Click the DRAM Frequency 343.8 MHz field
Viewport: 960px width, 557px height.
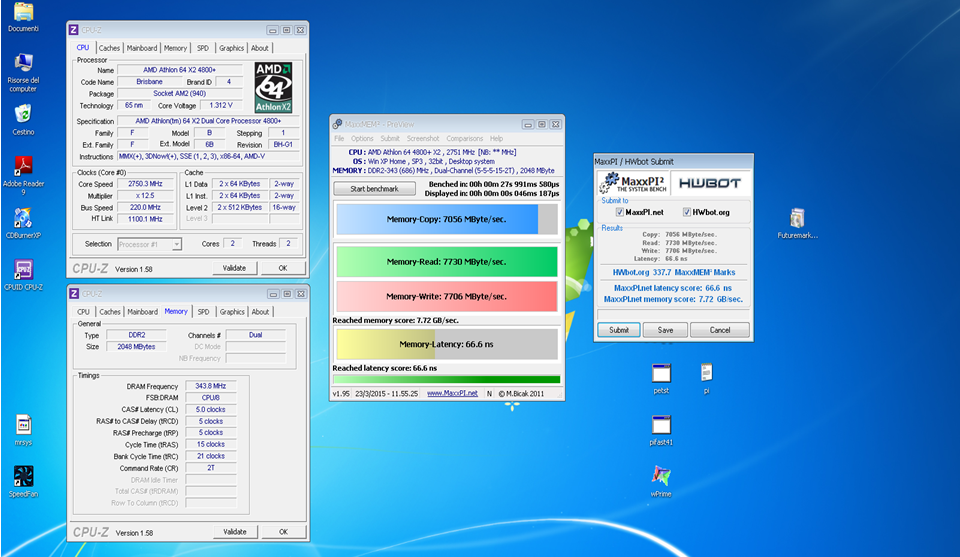pyautogui.click(x=211, y=386)
